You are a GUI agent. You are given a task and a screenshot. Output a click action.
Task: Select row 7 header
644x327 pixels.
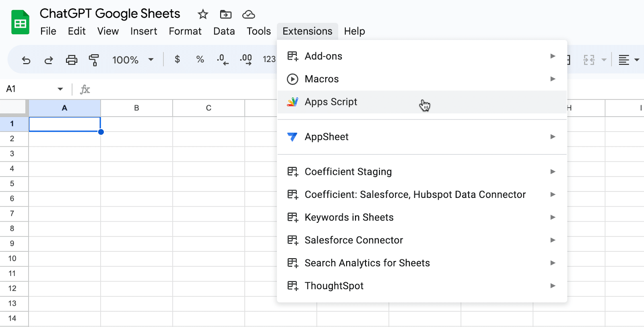(x=14, y=214)
